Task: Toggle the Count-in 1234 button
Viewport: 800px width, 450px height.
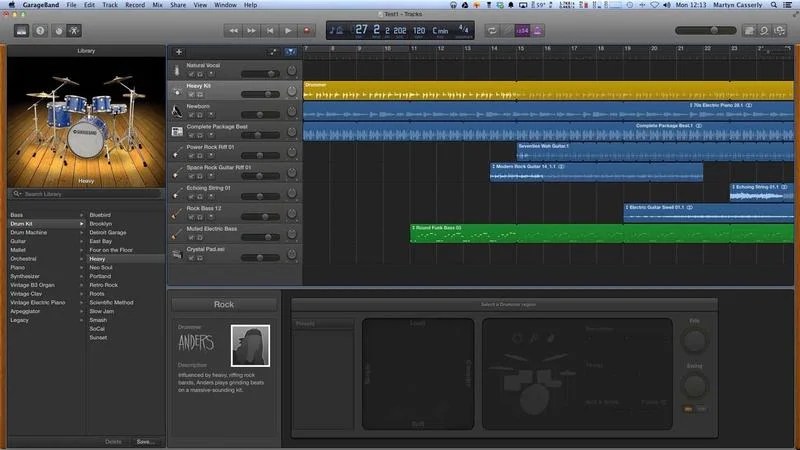Action: coord(522,31)
